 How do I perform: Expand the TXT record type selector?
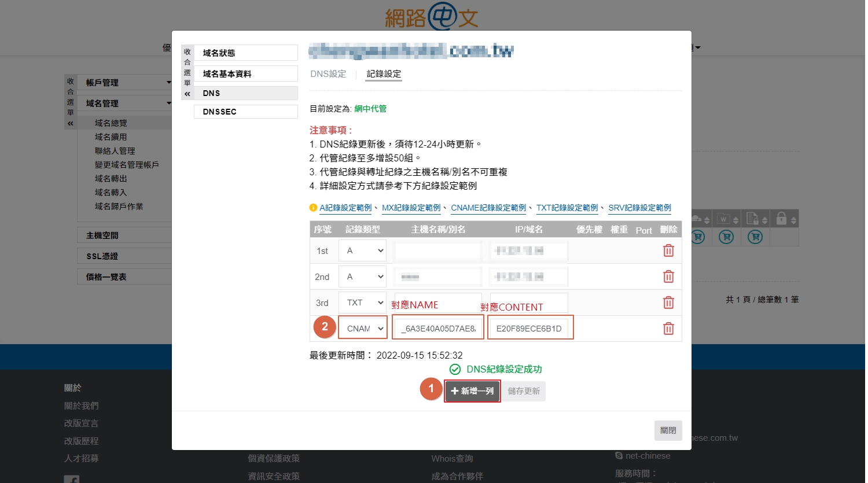pyautogui.click(x=363, y=303)
